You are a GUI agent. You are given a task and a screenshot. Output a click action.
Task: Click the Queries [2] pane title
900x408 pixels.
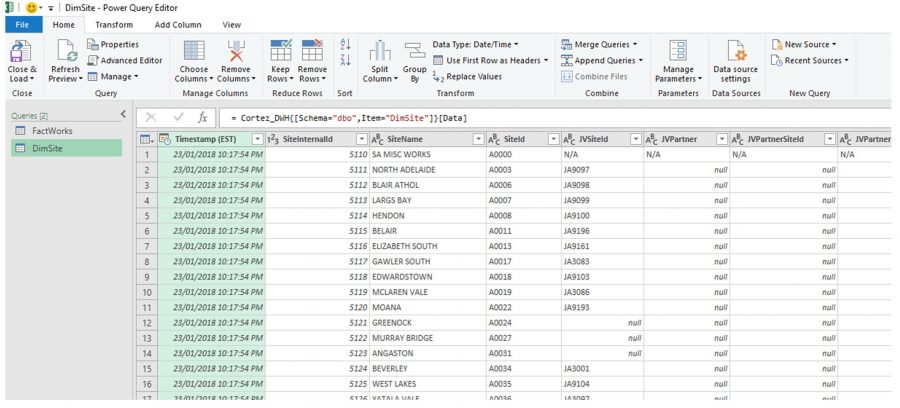[x=30, y=115]
